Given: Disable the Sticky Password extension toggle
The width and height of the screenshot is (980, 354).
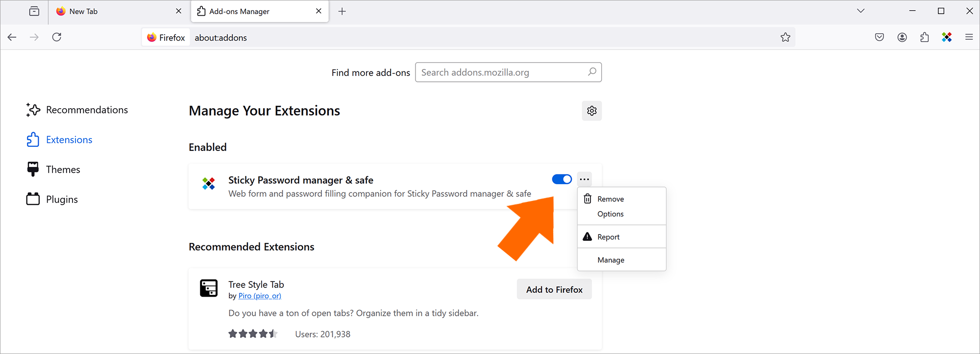Looking at the screenshot, I should (562, 179).
